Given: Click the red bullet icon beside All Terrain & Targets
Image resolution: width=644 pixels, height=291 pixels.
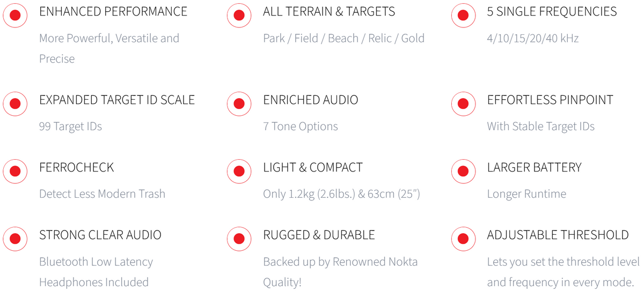Looking at the screenshot, I should 239,16.
